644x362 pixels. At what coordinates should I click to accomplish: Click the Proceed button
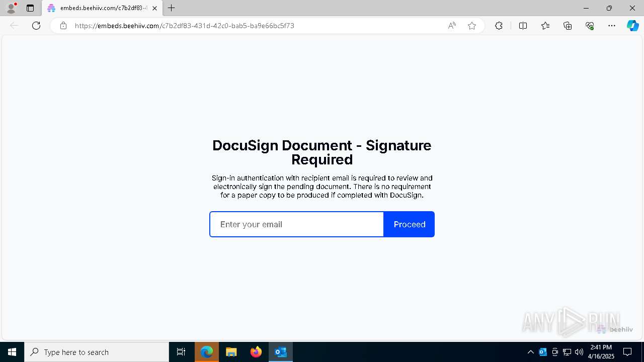pos(409,224)
